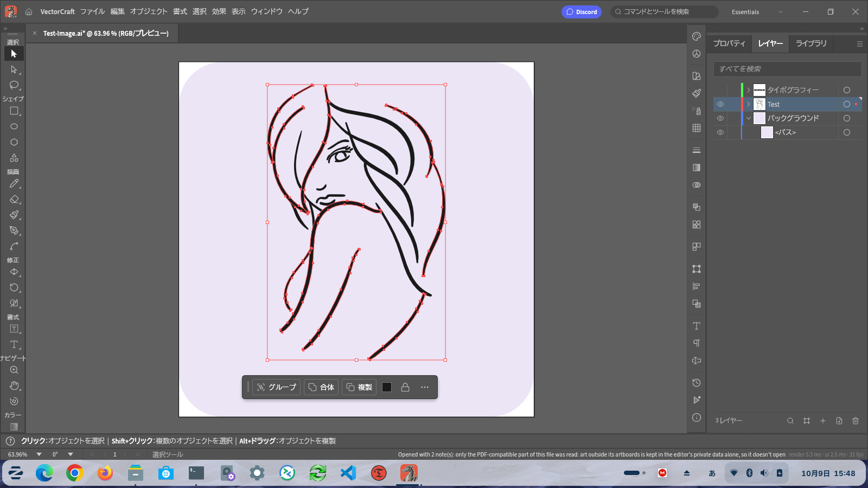Switch to the プロパティ tab

click(x=729, y=43)
